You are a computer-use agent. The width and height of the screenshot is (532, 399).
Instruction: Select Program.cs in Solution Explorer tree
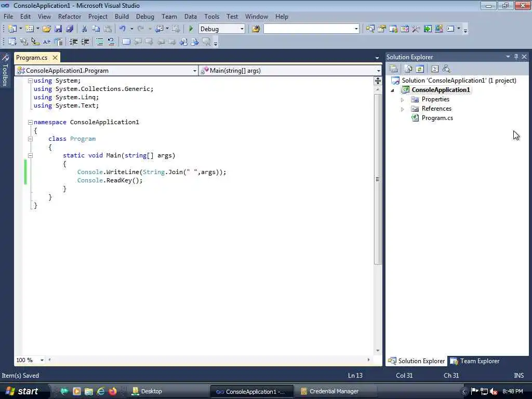click(437, 118)
